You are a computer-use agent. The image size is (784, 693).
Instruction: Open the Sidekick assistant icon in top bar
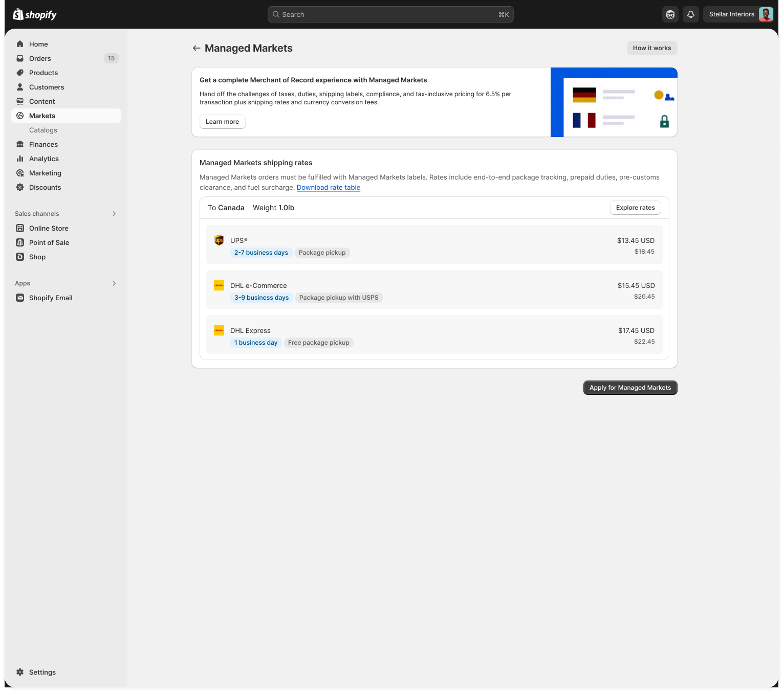670,14
